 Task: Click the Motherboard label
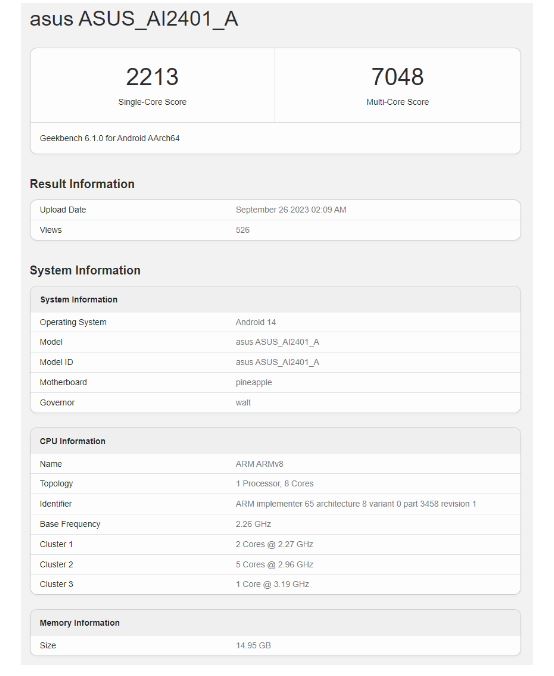pos(63,382)
